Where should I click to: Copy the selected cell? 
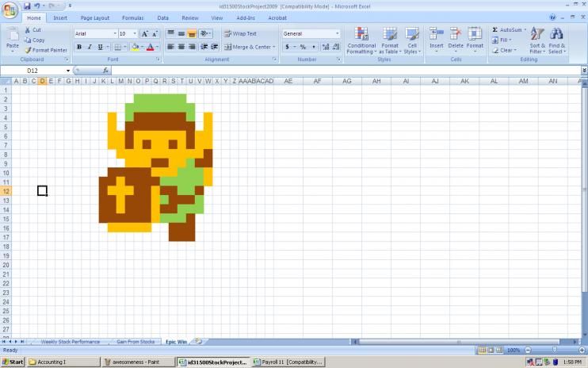pyautogui.click(x=35, y=40)
